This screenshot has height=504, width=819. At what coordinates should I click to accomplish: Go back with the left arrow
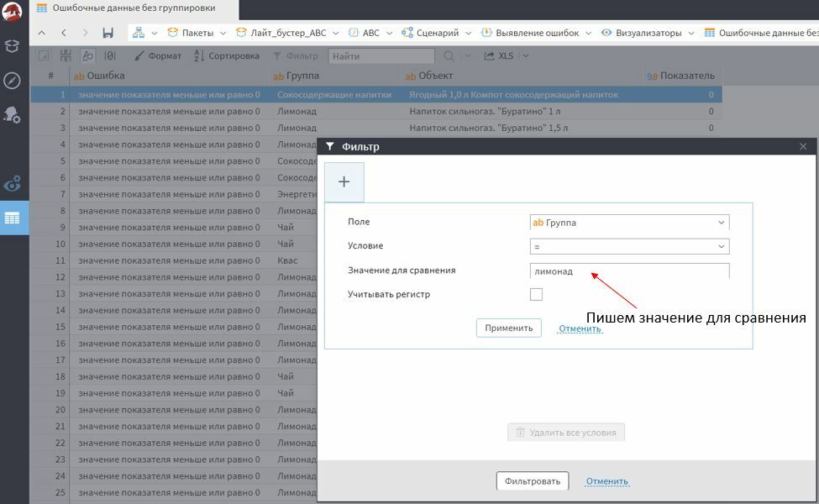coord(64,33)
